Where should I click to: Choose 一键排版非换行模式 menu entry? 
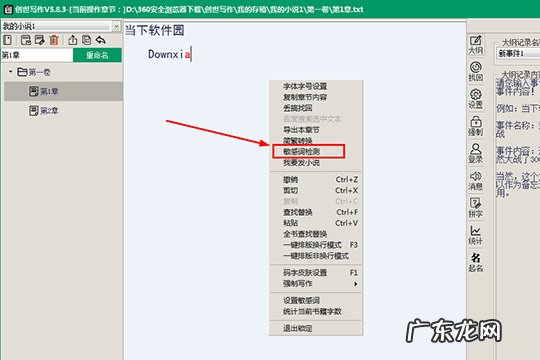316,256
